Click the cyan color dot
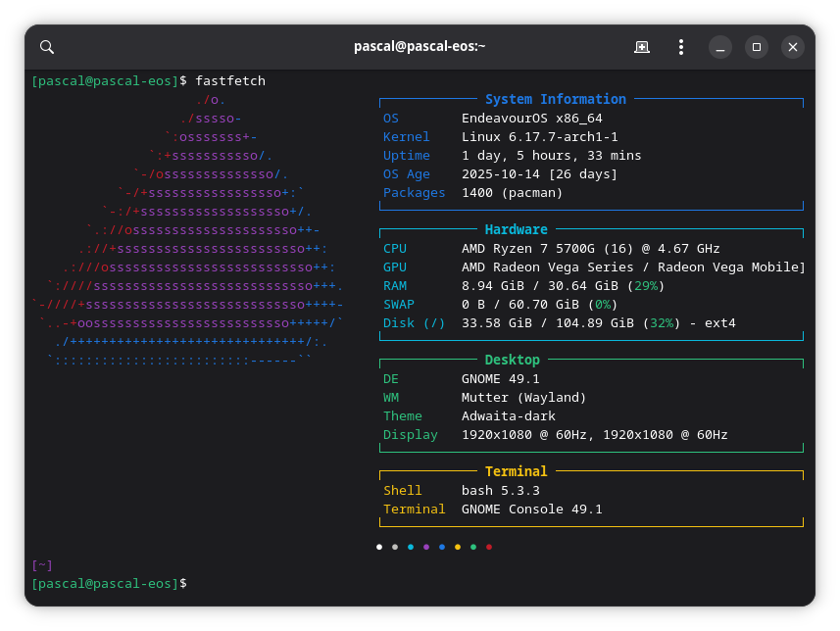 [x=411, y=547]
